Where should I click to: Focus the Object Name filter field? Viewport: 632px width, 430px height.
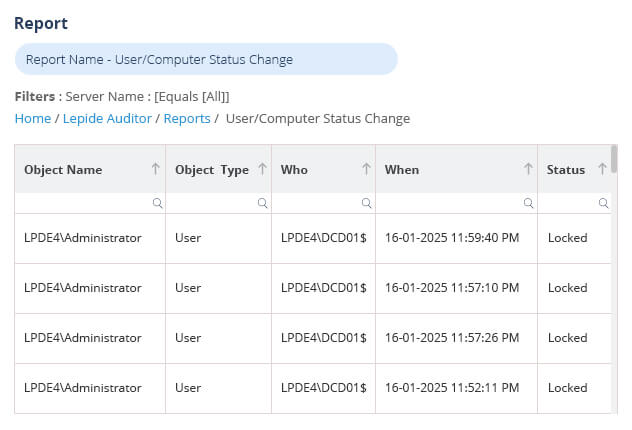click(x=90, y=203)
